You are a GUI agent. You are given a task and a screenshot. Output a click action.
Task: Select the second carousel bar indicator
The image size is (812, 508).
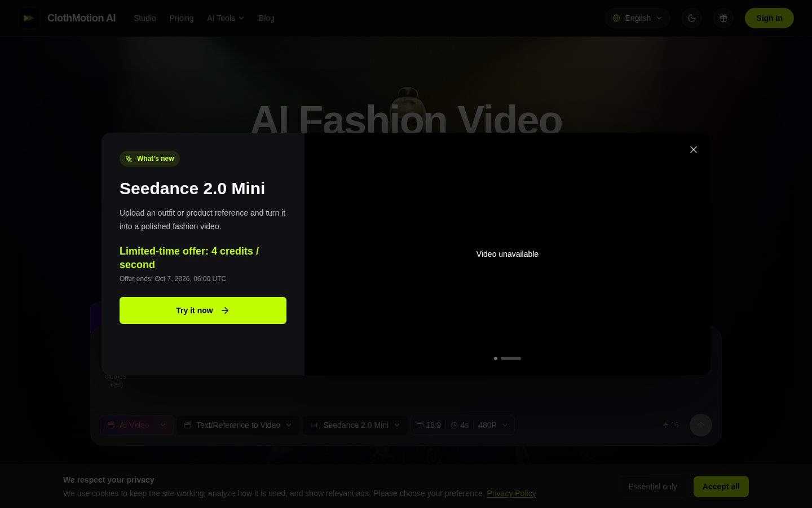(511, 358)
